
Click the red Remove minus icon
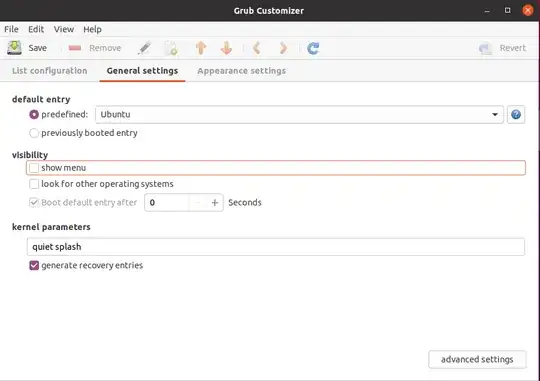tap(75, 48)
